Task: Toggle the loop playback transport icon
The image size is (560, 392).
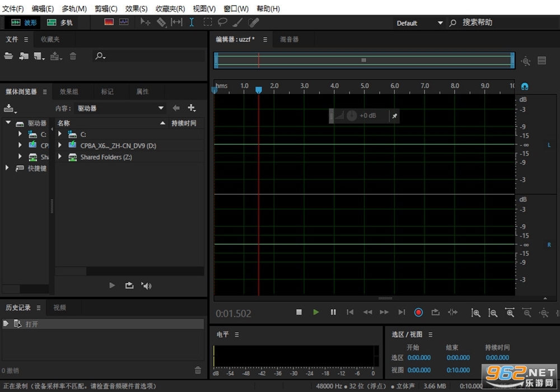Action: [x=435, y=312]
